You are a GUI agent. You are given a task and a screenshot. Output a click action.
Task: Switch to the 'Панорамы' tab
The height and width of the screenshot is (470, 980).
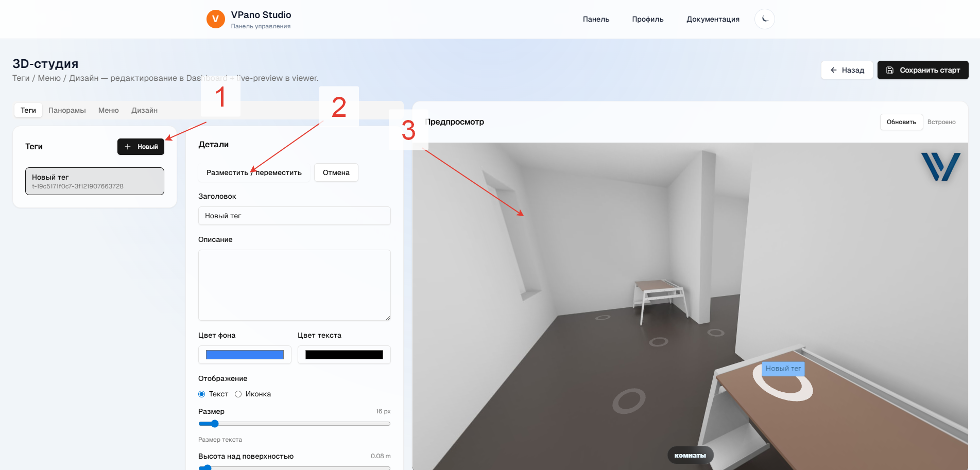click(67, 110)
